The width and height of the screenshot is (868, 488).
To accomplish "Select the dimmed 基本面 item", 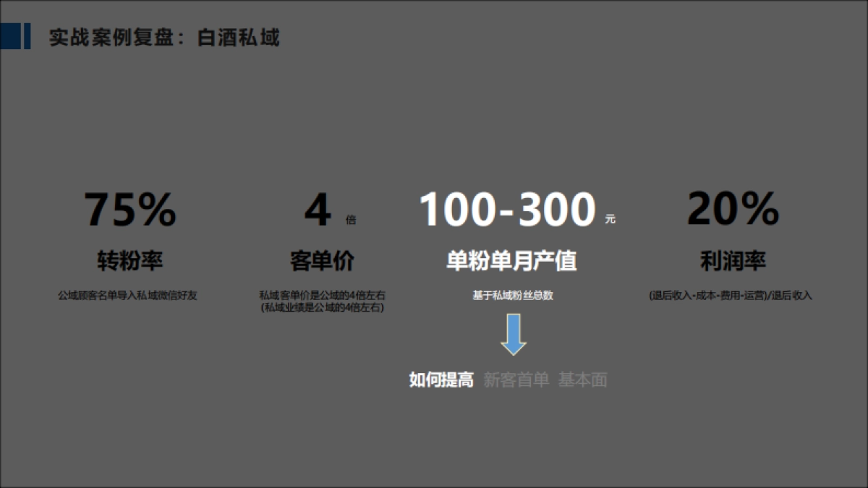I will 582,380.
